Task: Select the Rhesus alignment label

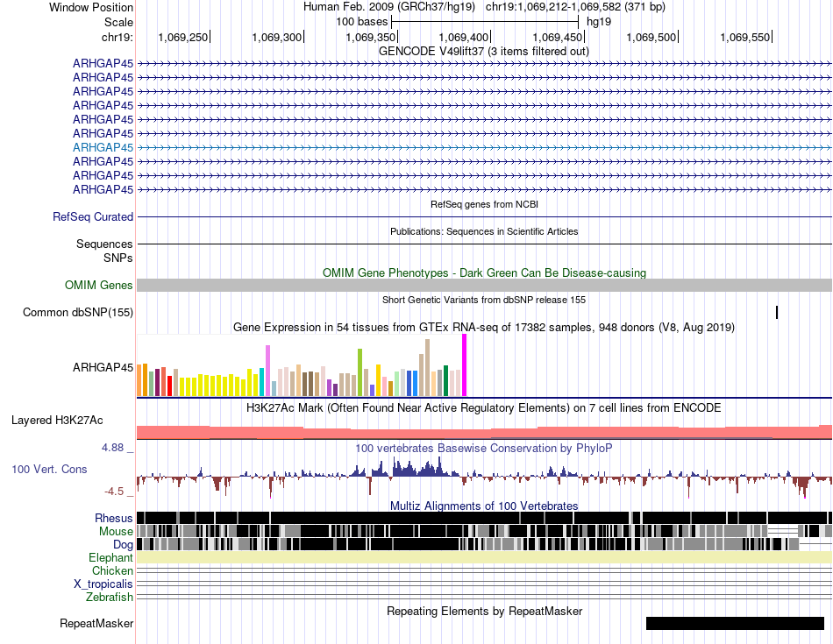Action: click(114, 518)
